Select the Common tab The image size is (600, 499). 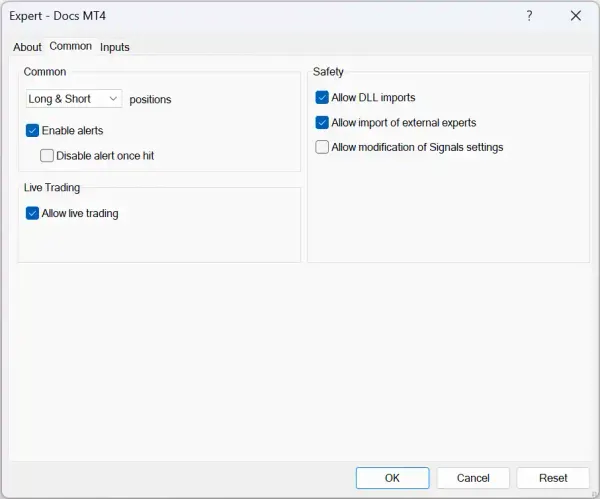70,46
